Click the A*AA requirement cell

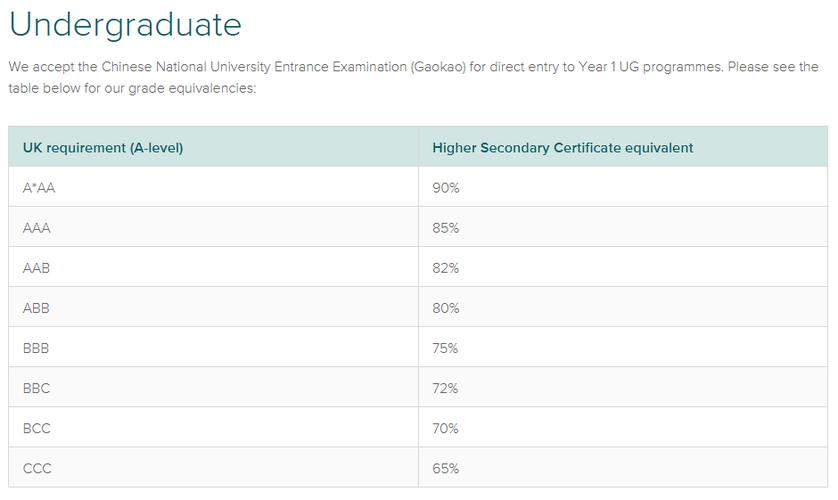click(x=213, y=188)
